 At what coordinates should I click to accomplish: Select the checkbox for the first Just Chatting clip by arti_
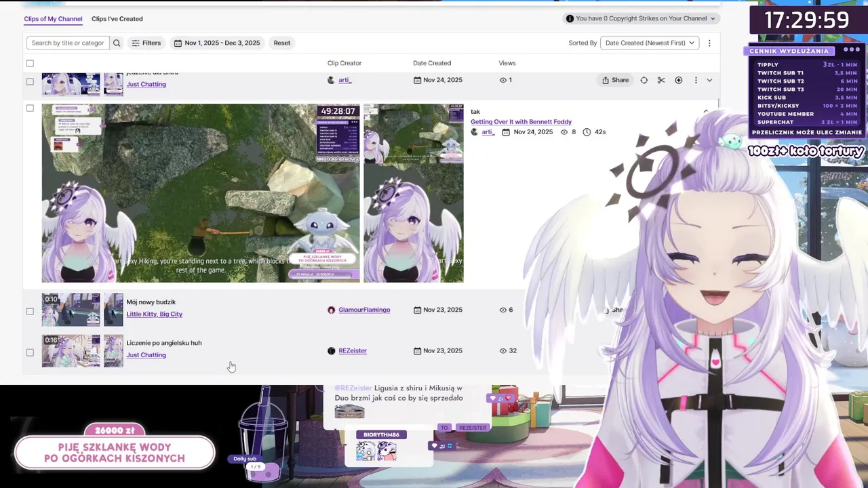30,81
